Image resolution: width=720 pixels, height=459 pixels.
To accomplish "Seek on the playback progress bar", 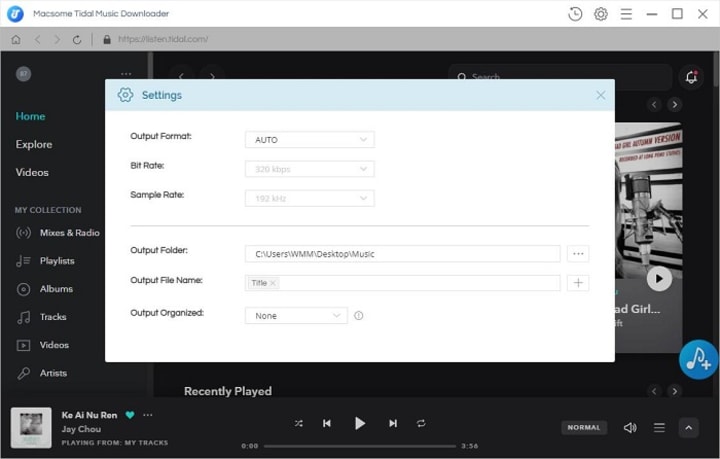I will click(x=360, y=446).
